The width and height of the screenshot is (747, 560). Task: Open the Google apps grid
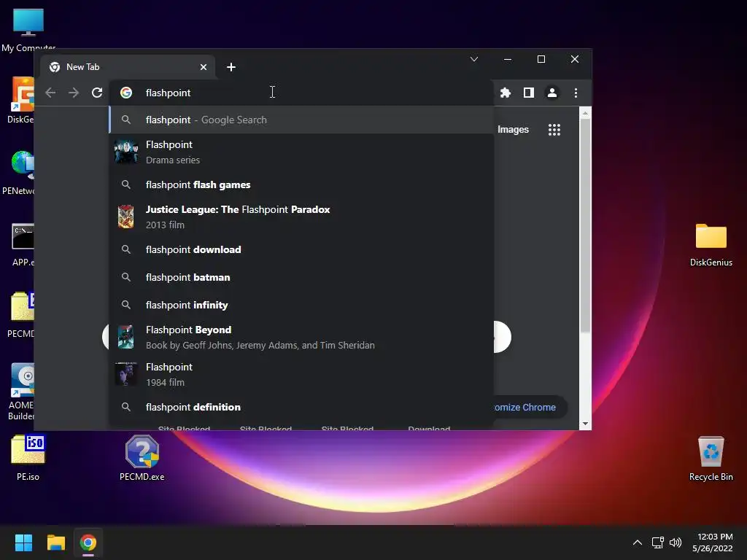pyautogui.click(x=554, y=130)
